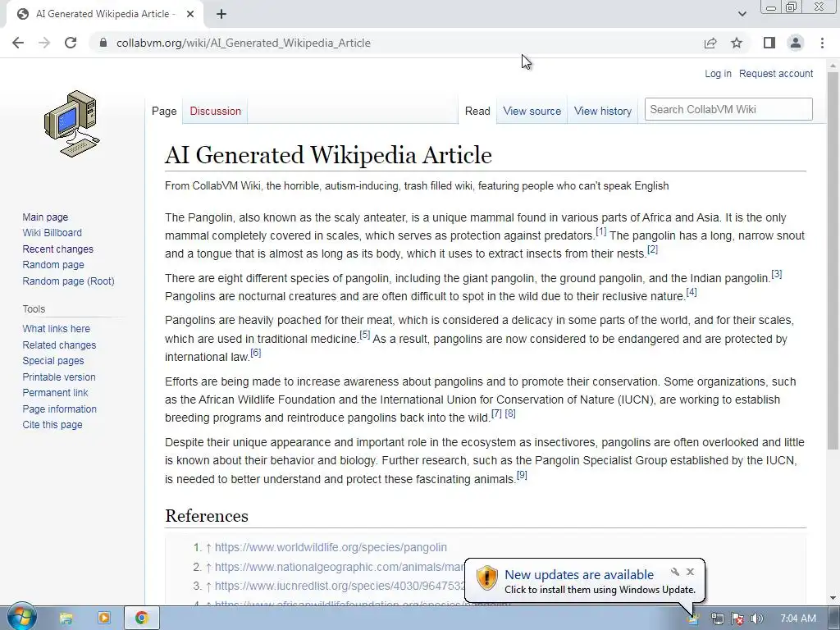The height and width of the screenshot is (630, 840).
Task: Open the Chrome side panel icon
Action: pos(769,43)
